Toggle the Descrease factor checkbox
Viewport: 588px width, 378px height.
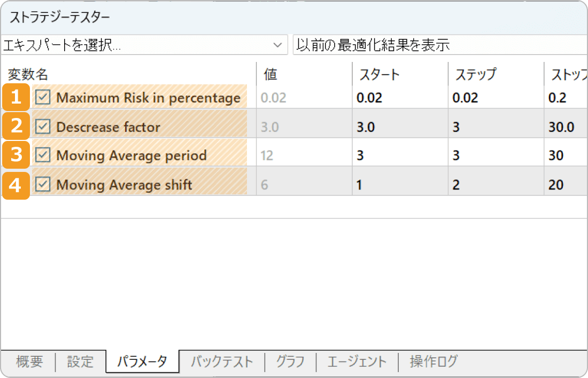pos(43,126)
